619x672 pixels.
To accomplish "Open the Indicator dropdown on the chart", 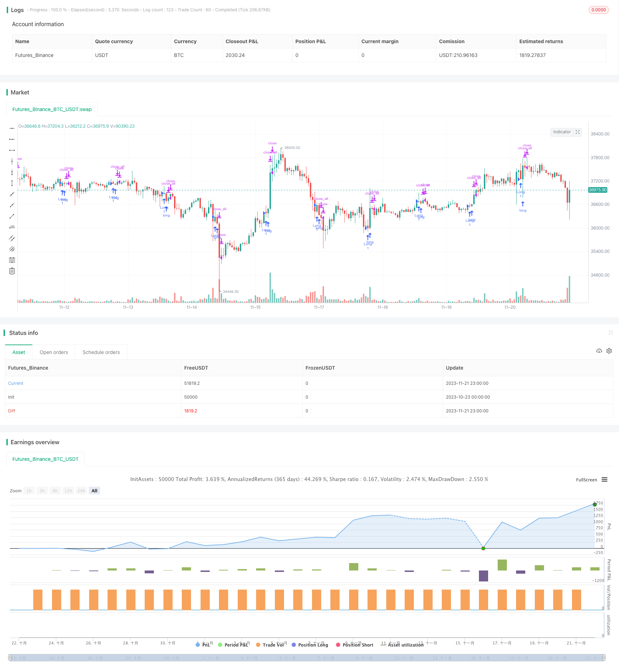I will (x=562, y=132).
